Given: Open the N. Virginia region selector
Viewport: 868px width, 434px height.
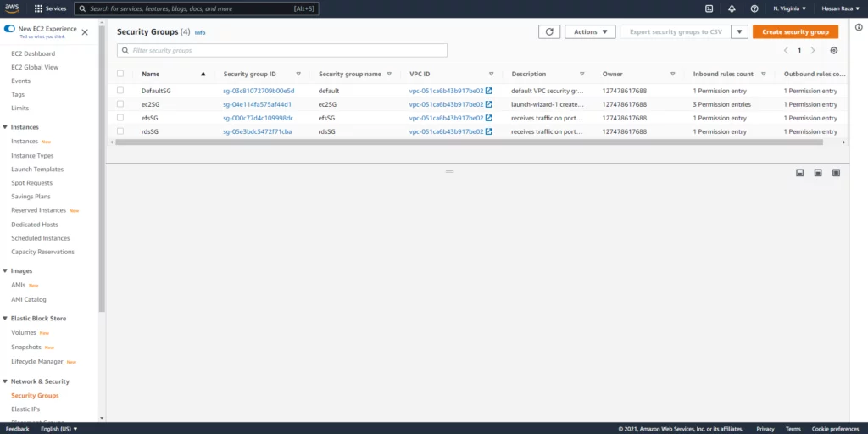Looking at the screenshot, I should click(x=789, y=8).
